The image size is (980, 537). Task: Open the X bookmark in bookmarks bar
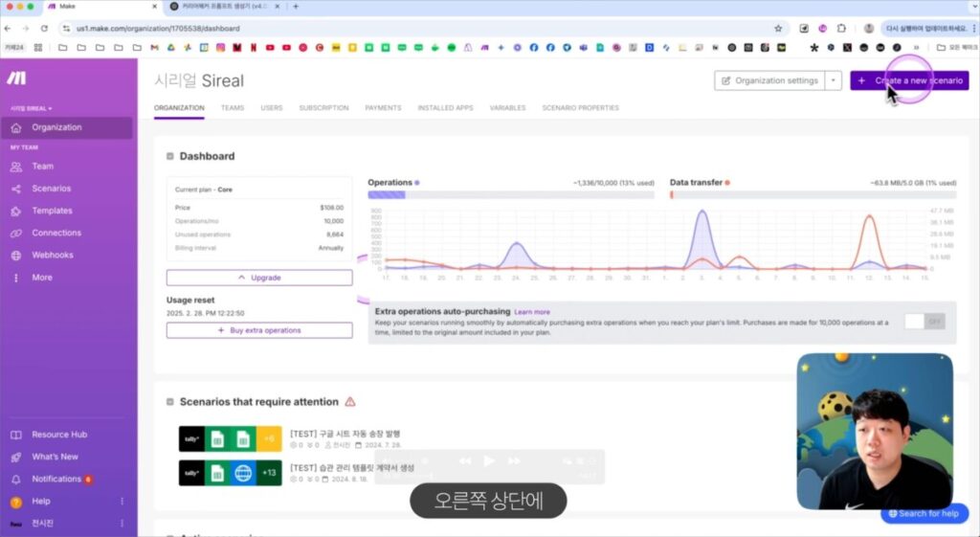pos(847,48)
